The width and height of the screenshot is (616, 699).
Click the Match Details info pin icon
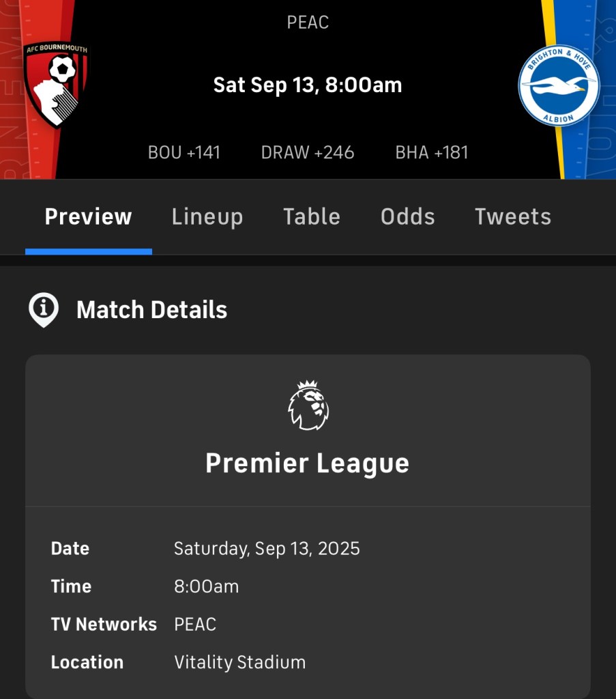(x=44, y=310)
